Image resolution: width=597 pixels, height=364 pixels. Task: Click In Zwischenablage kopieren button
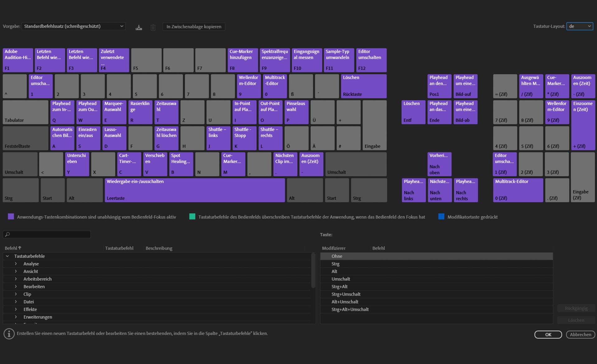(x=194, y=27)
